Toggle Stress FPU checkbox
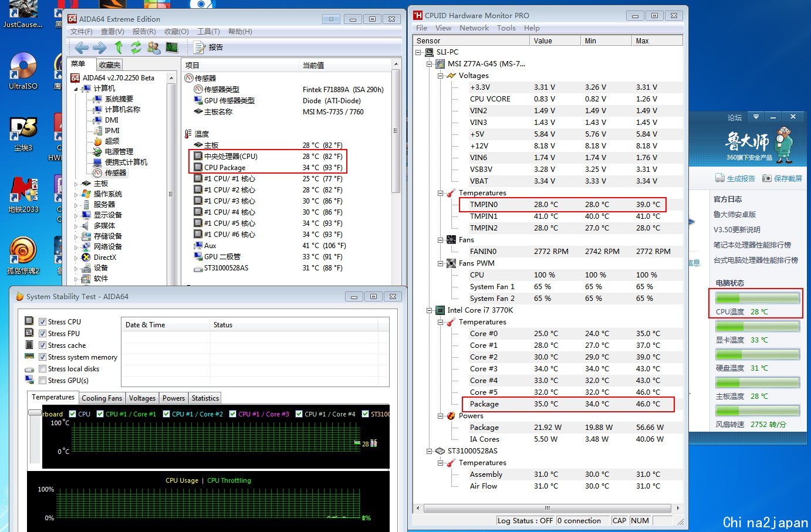The width and height of the screenshot is (811, 532). pos(42,333)
